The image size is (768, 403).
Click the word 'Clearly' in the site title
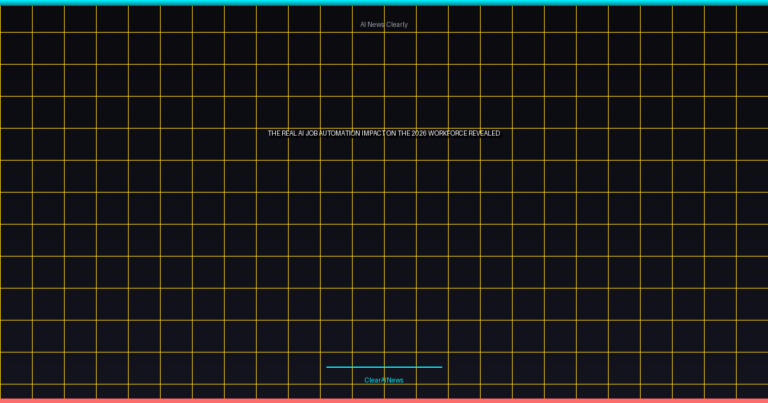[x=397, y=24]
